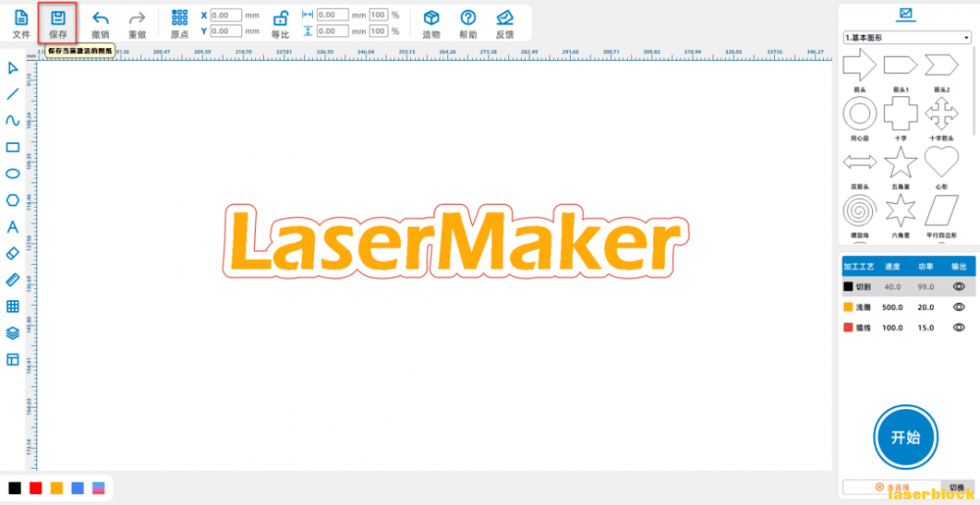
Task: Click the 保存 save icon
Action: click(x=58, y=17)
